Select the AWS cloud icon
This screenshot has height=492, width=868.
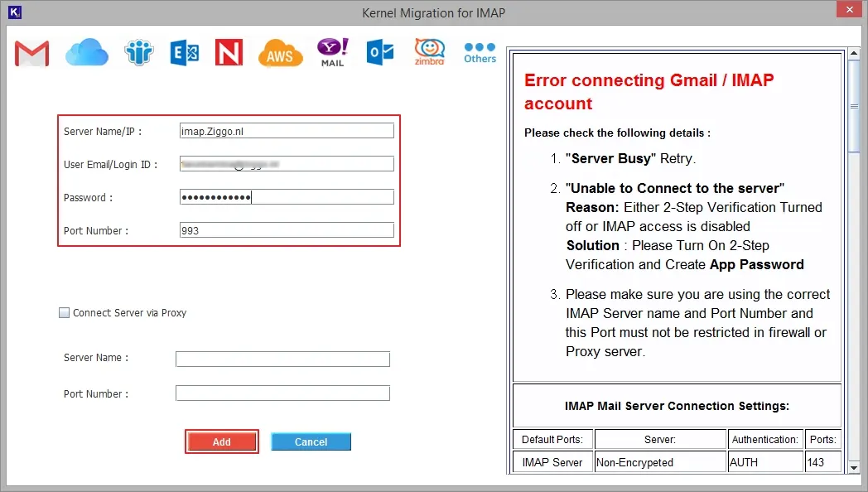(280, 53)
